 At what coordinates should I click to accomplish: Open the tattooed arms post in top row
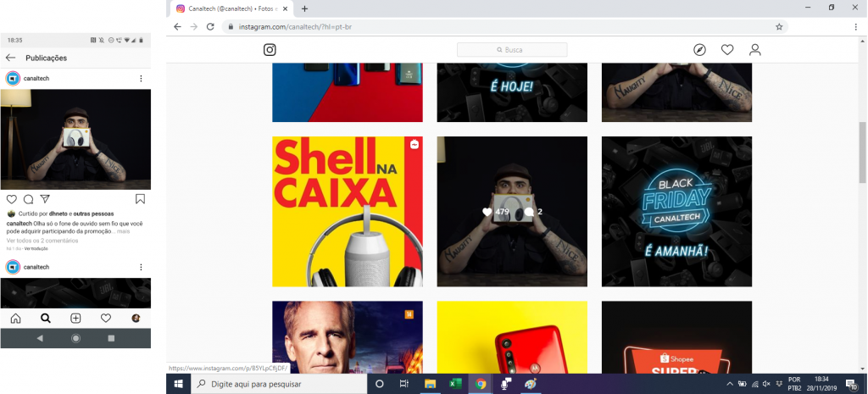coord(676,92)
